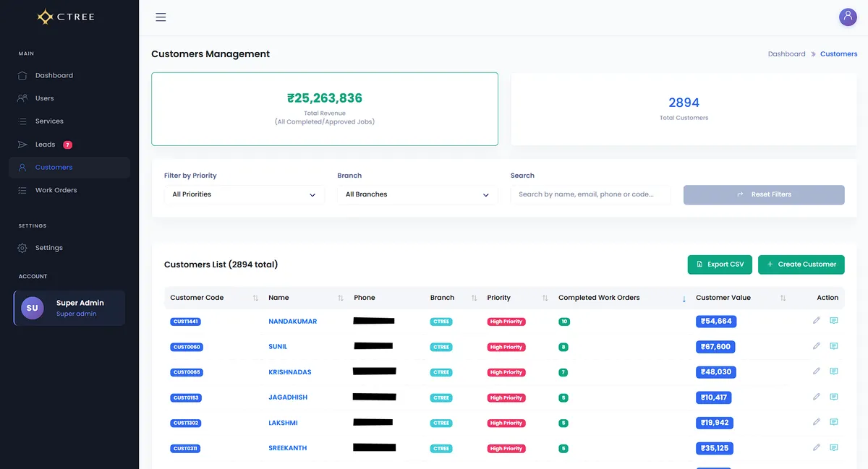The width and height of the screenshot is (868, 469).
Task: Click the Super Admin SU avatar
Action: click(33, 308)
